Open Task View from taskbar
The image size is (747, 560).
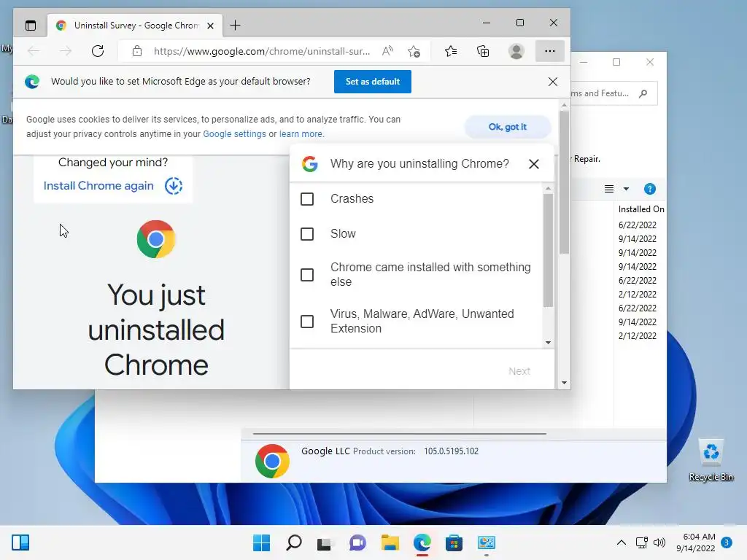point(325,542)
